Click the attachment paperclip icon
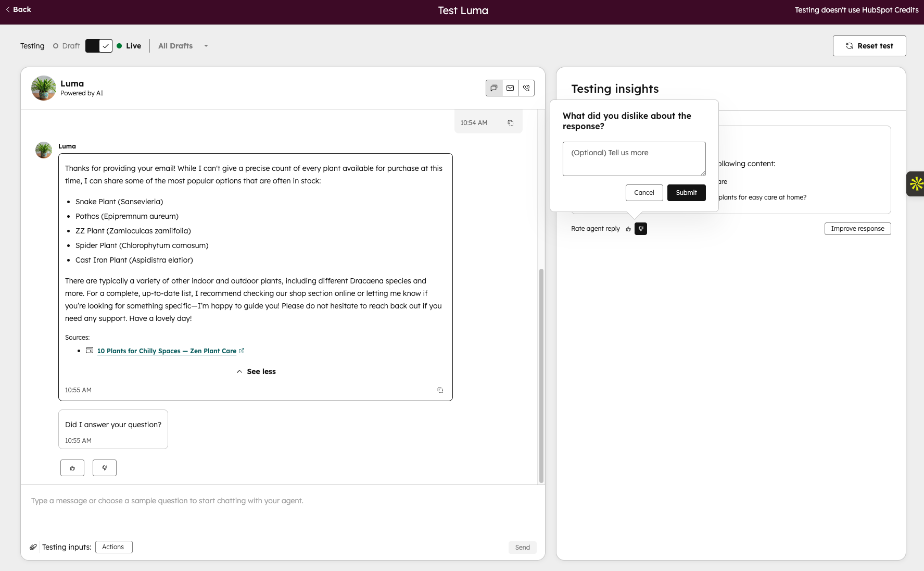 [x=33, y=547]
